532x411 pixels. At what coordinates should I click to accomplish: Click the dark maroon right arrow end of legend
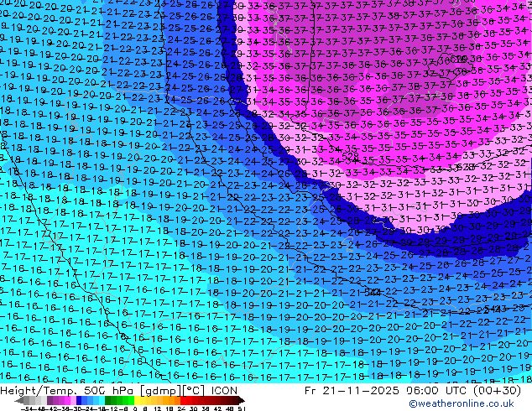coord(242,400)
